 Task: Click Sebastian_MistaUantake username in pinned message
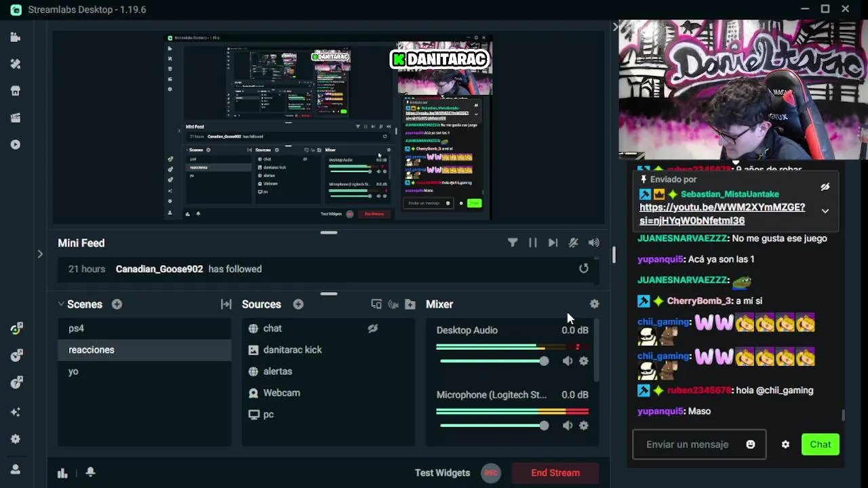[x=730, y=194]
